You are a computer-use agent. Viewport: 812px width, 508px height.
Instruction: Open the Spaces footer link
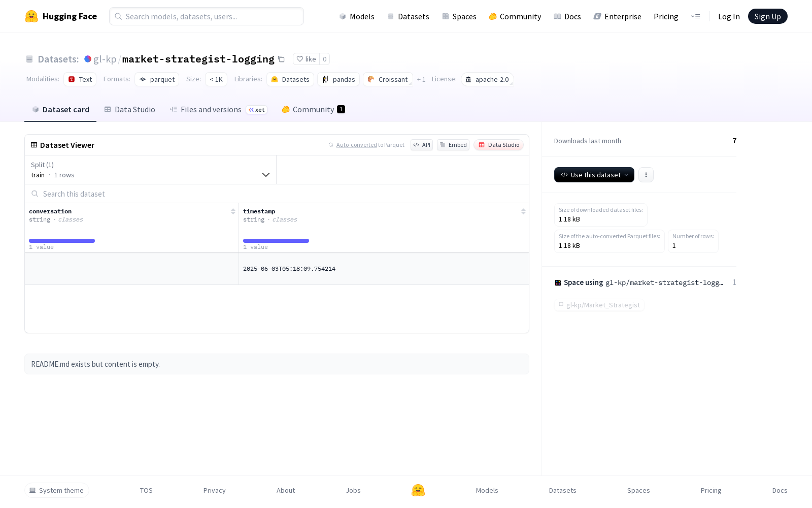click(x=638, y=490)
